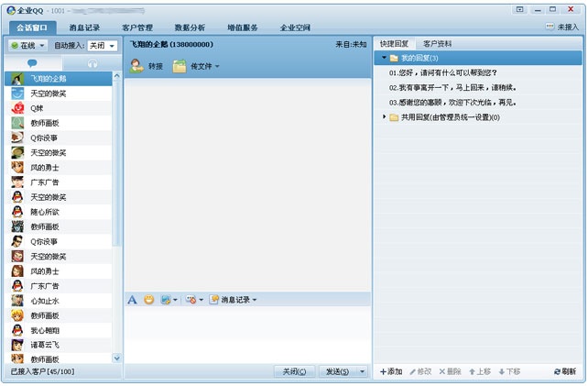Click the 来自:未知 source label
The image size is (588, 386).
(x=351, y=44)
